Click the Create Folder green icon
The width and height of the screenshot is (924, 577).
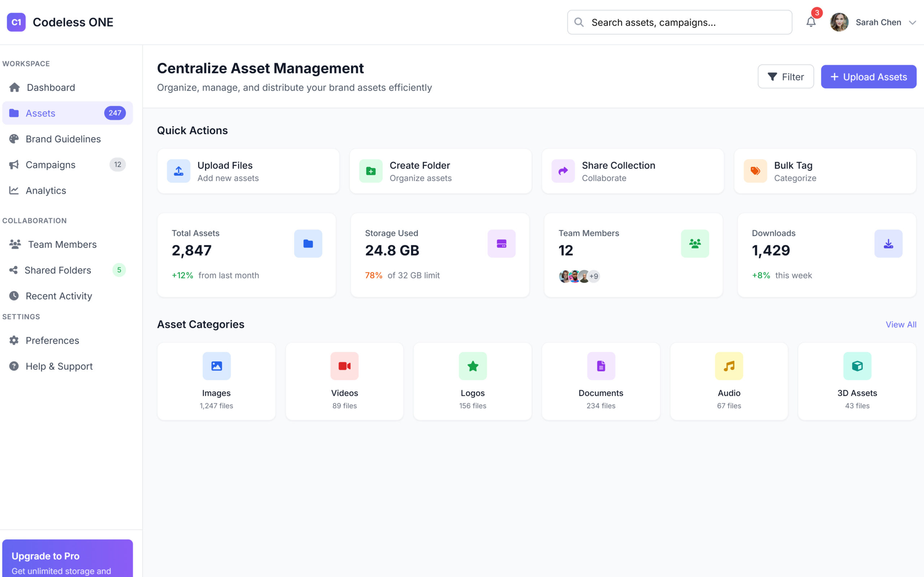pos(371,171)
